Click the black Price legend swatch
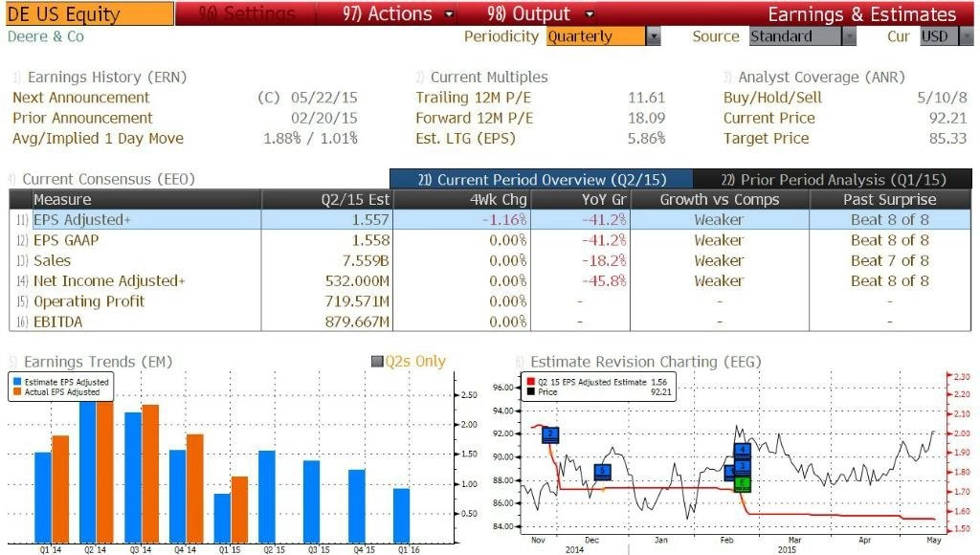 coord(530,392)
